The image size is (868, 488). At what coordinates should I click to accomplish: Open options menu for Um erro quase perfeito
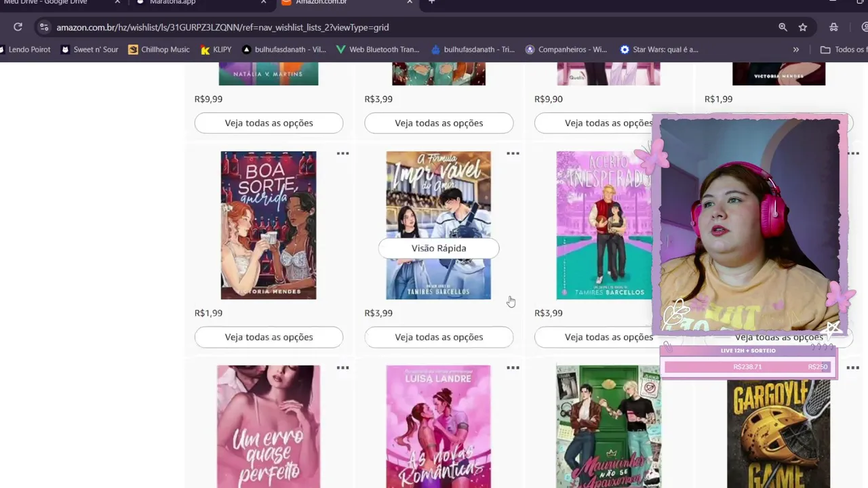343,368
